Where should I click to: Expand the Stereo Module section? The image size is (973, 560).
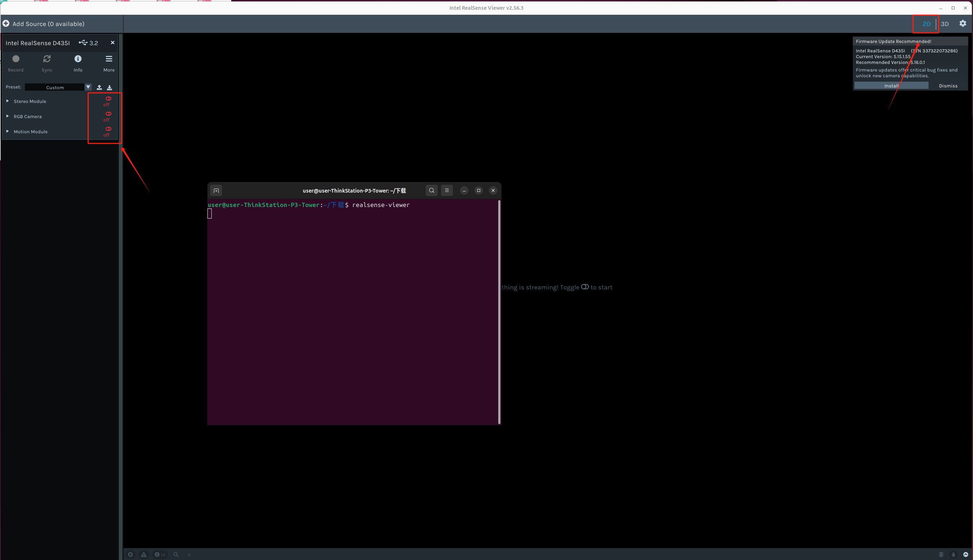point(7,101)
